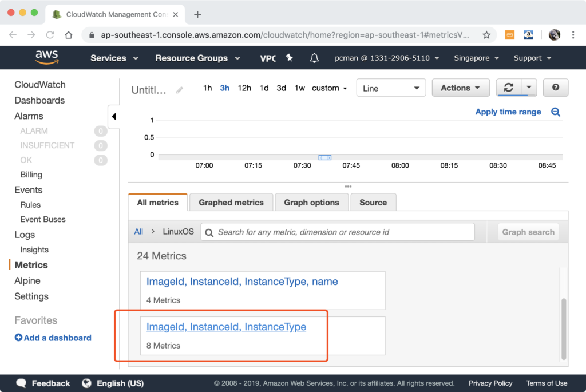Click the browser address bar

click(x=285, y=35)
